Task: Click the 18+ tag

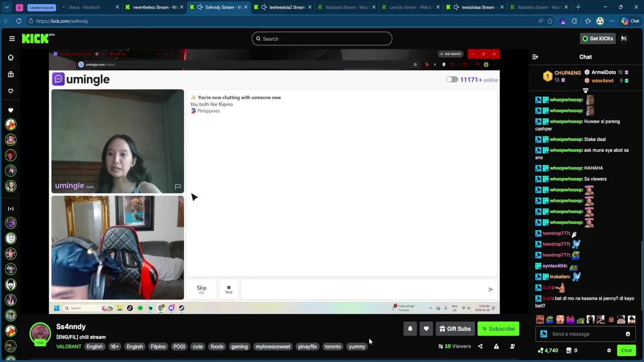Action: (115, 346)
